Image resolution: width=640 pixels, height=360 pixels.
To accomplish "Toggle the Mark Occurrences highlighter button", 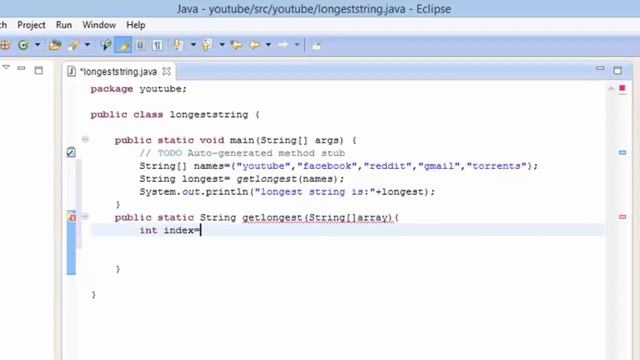I will tap(123, 45).
